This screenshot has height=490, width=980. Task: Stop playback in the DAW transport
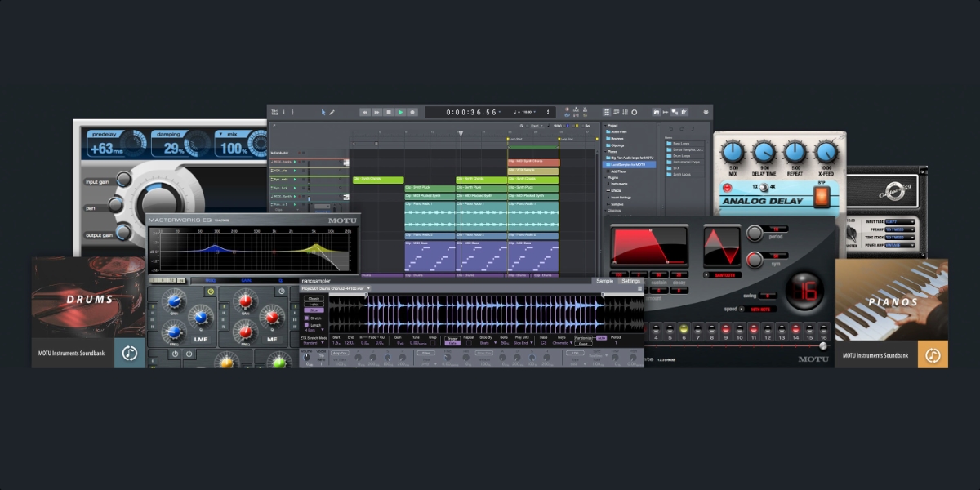tap(389, 112)
